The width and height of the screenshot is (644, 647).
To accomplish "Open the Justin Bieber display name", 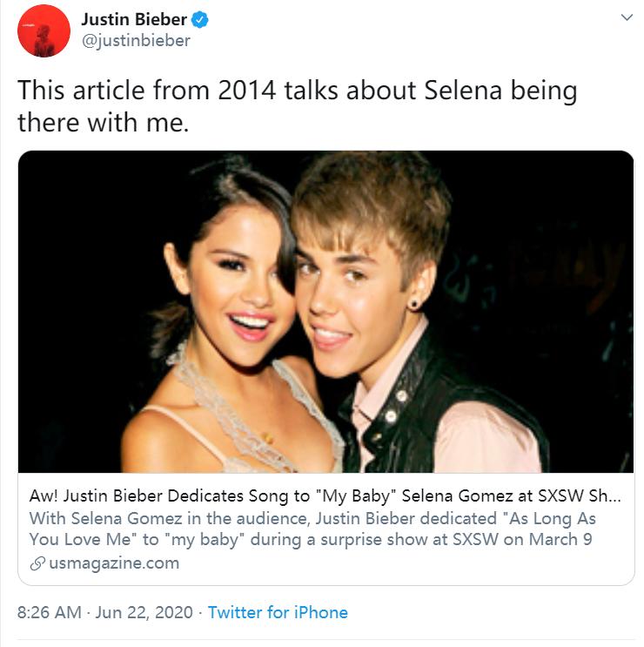I will tap(133, 19).
